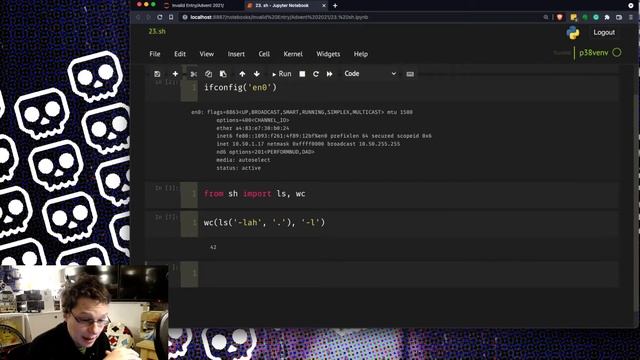Image resolution: width=640 pixels, height=360 pixels.
Task: Run the current cell
Action: coord(282,74)
